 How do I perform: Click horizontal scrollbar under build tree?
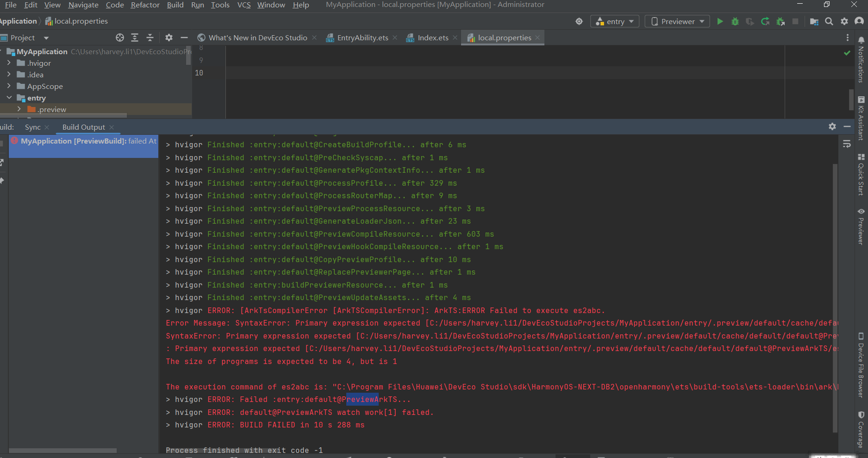pyautogui.click(x=63, y=451)
